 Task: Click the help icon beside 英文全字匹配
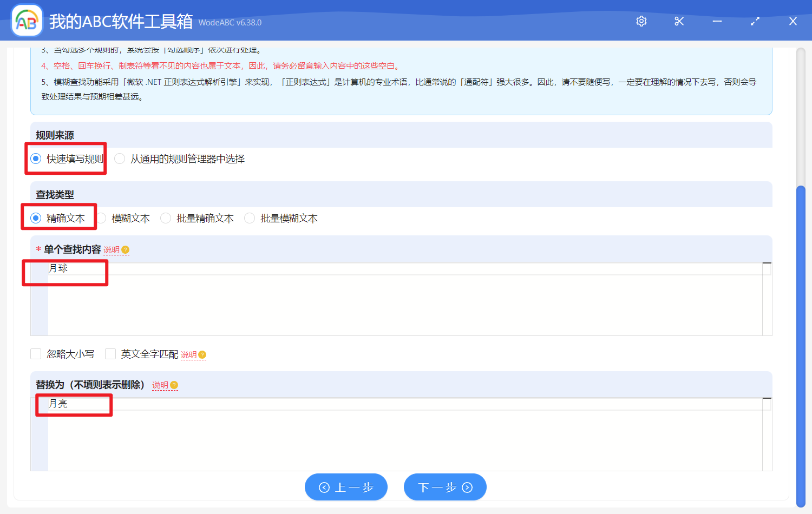202,355
